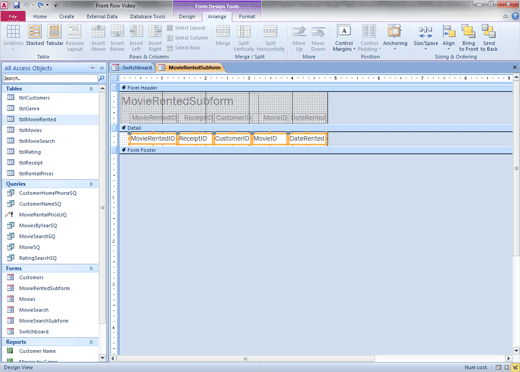Screen dimensions: 520x372
Task: Open the Anchoring dropdown
Action: click(395, 38)
